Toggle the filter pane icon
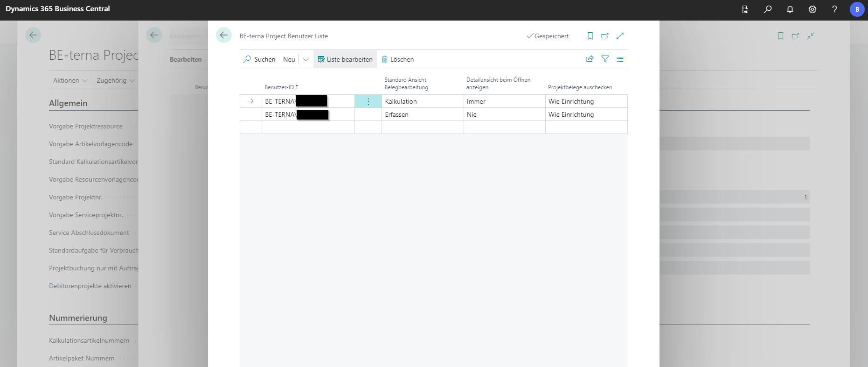This screenshot has height=367, width=868. [605, 59]
